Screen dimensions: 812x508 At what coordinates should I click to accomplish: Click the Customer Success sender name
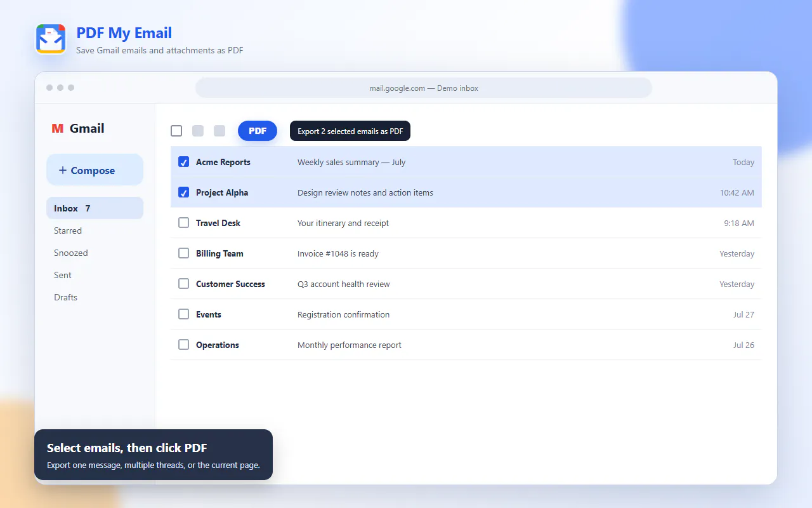coord(230,284)
